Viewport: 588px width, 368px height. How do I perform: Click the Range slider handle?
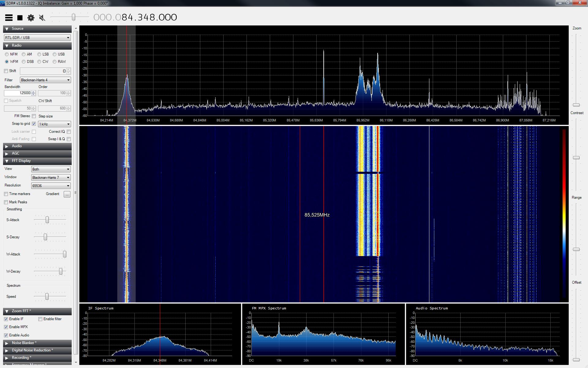[x=576, y=249]
